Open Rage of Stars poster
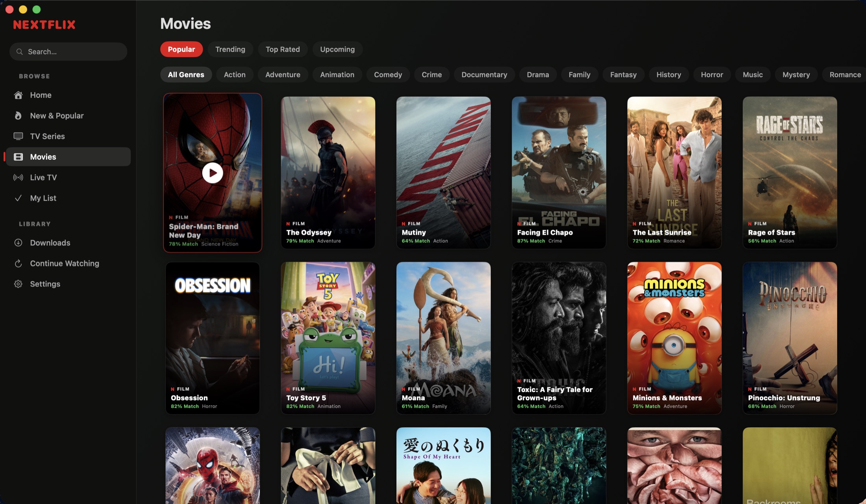 tap(790, 172)
